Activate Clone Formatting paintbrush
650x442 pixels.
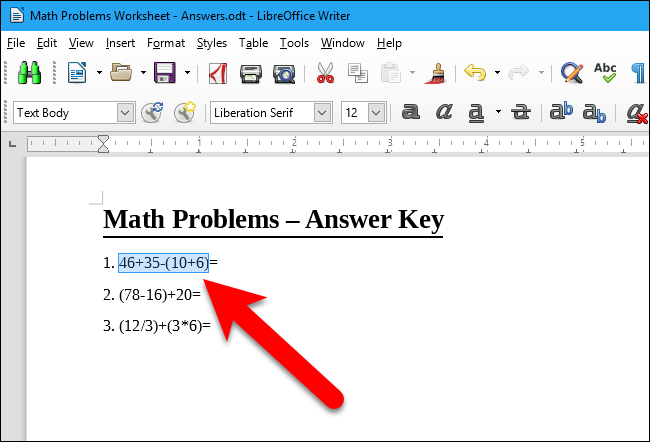(435, 73)
